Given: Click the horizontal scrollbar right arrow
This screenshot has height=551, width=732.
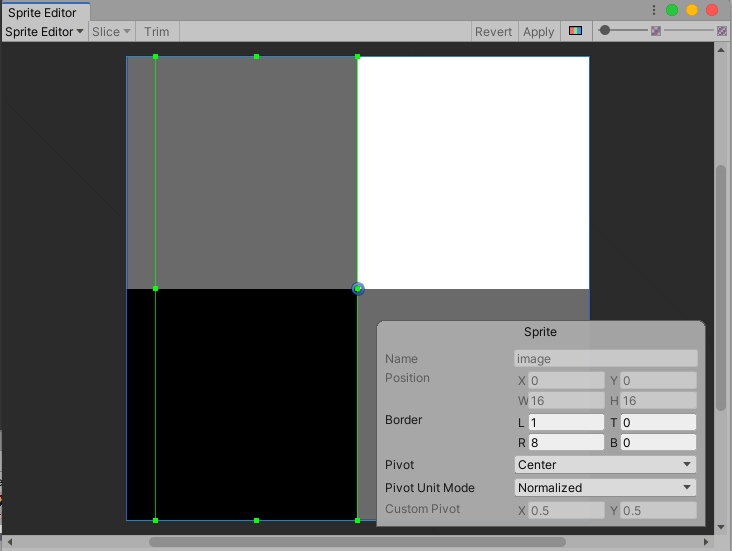Looking at the screenshot, I should [706, 542].
